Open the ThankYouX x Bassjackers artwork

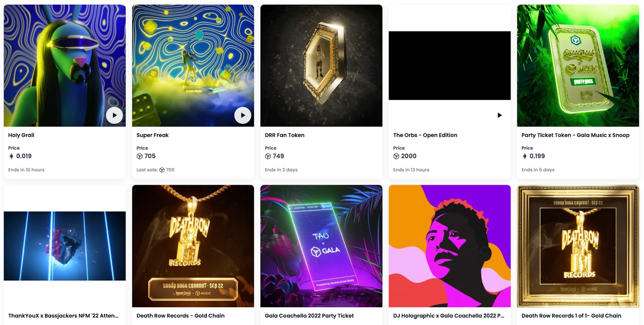[65, 246]
